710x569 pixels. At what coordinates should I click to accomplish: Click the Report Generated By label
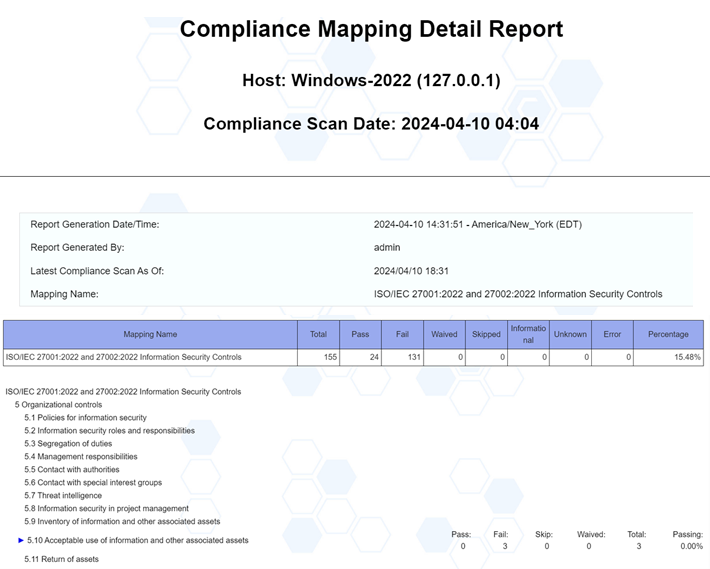coord(77,248)
